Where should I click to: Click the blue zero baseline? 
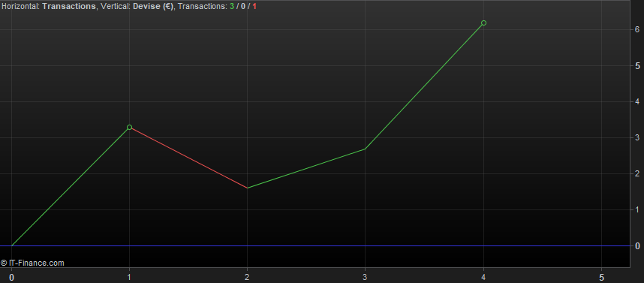(x=315, y=246)
